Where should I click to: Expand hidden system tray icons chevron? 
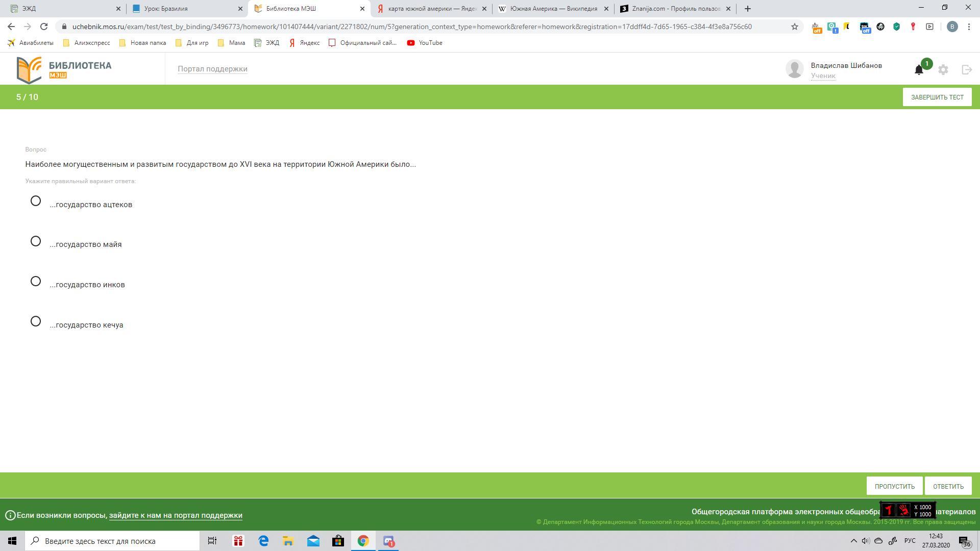853,541
